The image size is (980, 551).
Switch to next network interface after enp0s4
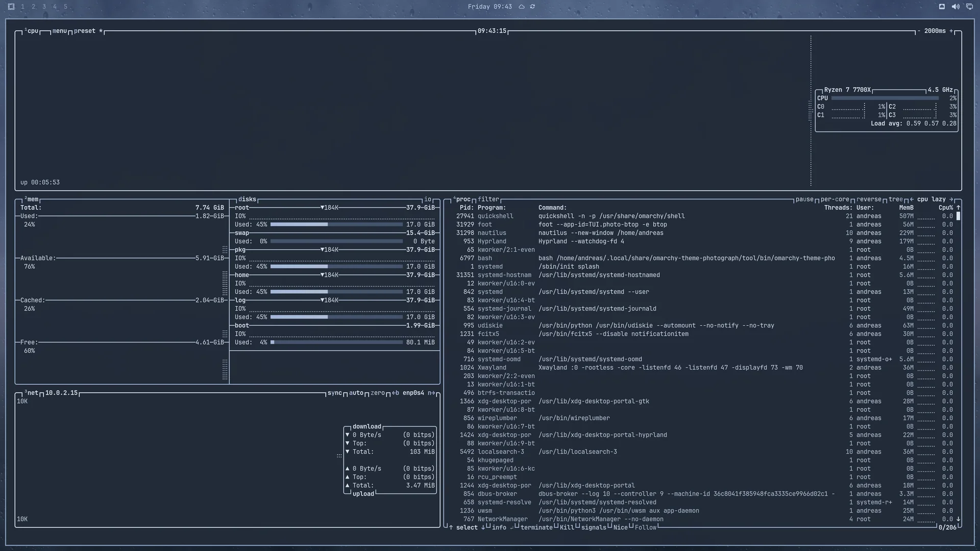[431, 393]
